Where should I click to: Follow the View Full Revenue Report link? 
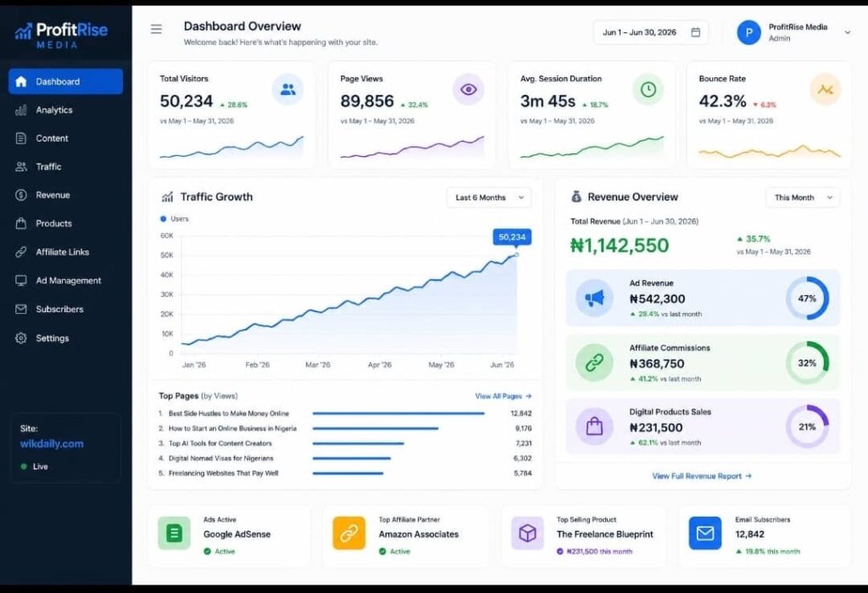[x=702, y=476]
